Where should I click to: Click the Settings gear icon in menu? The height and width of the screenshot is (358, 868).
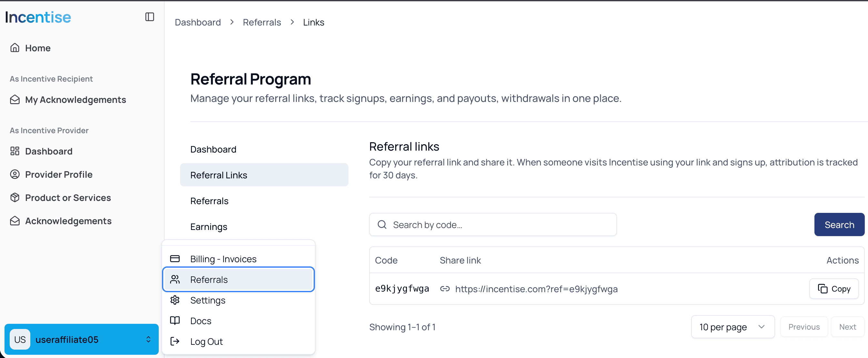tap(175, 300)
